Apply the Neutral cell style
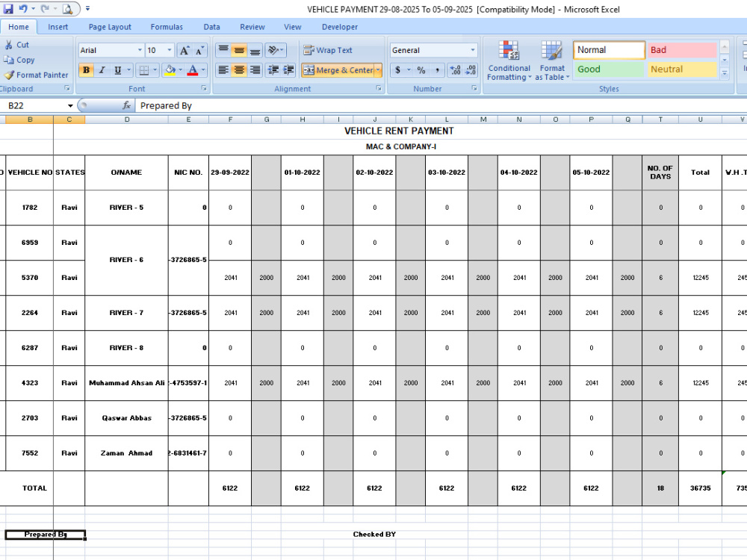 click(682, 69)
